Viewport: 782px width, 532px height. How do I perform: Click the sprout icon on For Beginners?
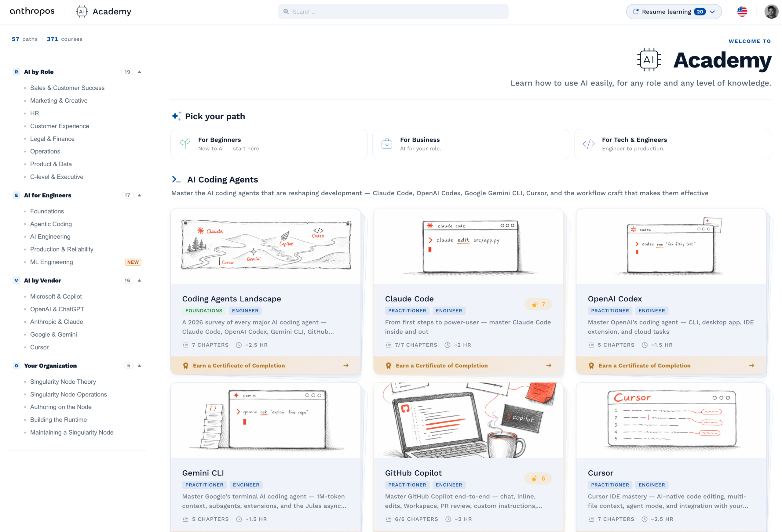(x=185, y=144)
